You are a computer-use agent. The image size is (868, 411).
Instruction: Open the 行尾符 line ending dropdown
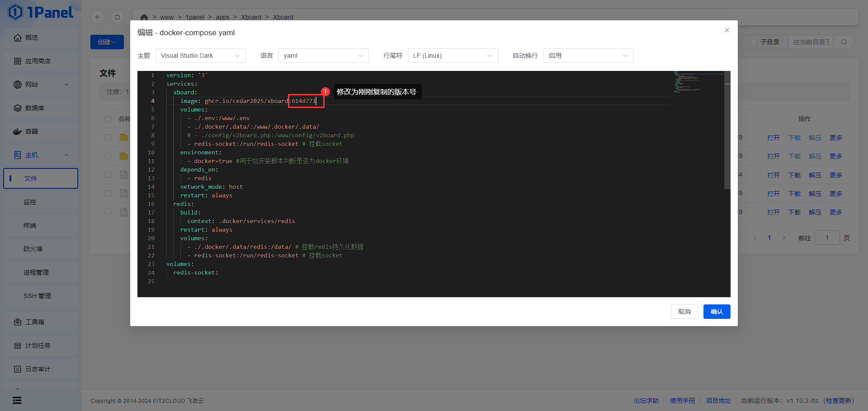click(453, 56)
